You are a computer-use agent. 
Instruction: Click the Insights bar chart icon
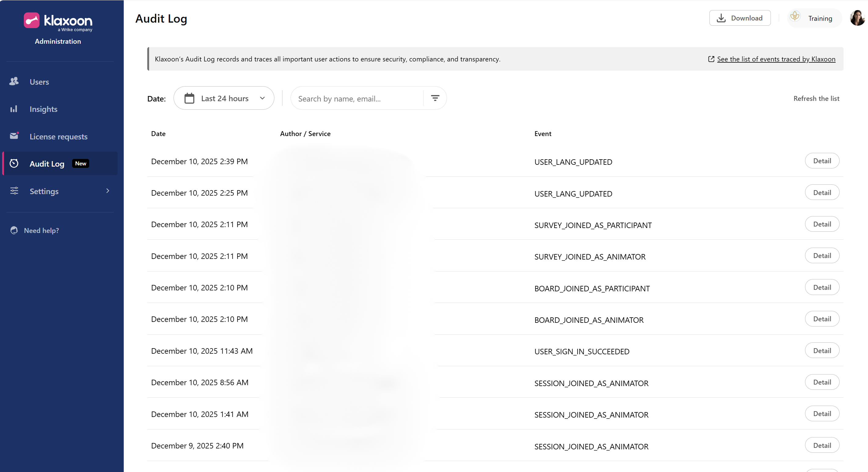pos(13,109)
